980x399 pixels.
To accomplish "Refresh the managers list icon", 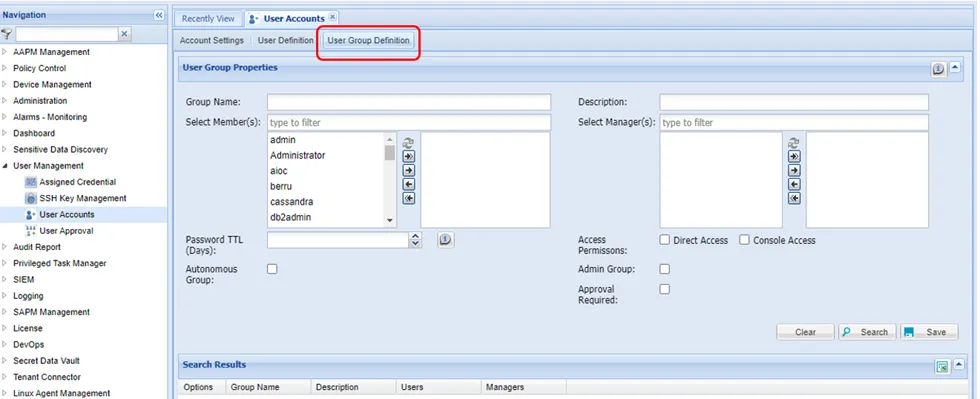I will (794, 143).
